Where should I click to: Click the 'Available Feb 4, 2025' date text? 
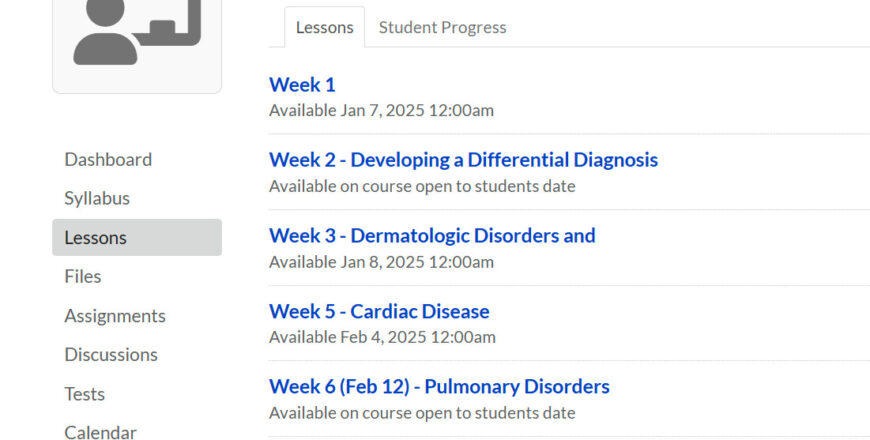(x=382, y=337)
